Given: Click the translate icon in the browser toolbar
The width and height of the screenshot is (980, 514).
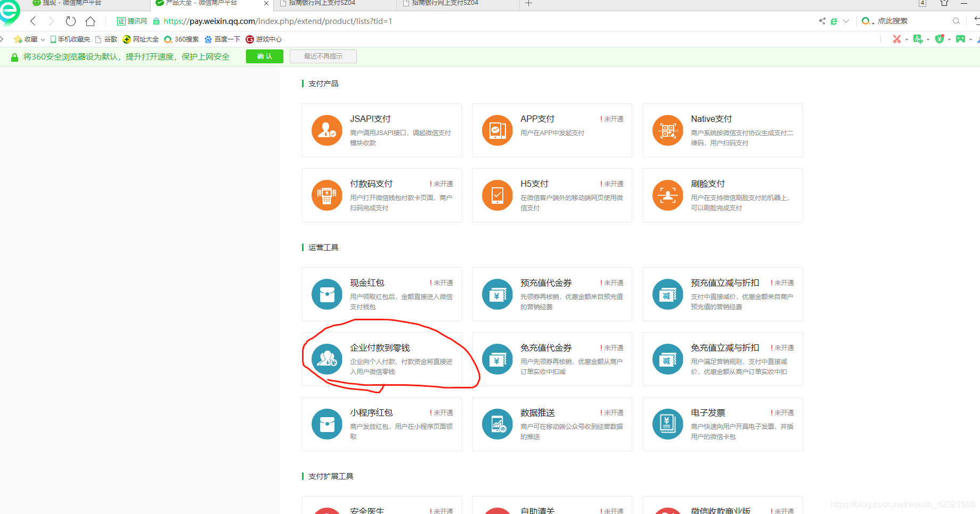Looking at the screenshot, I should pyautogui.click(x=919, y=39).
